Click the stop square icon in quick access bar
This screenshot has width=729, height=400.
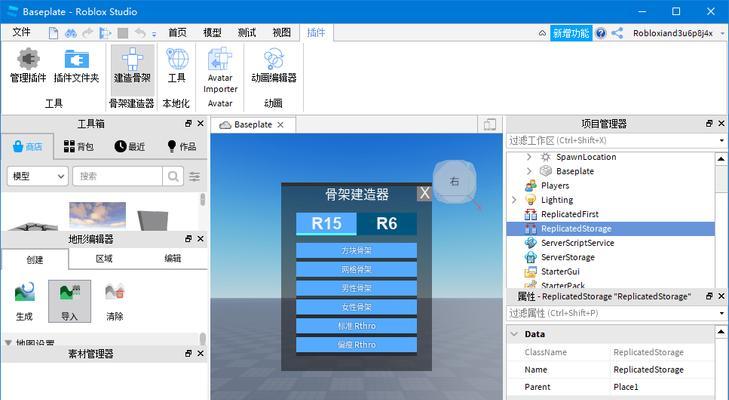point(123,33)
